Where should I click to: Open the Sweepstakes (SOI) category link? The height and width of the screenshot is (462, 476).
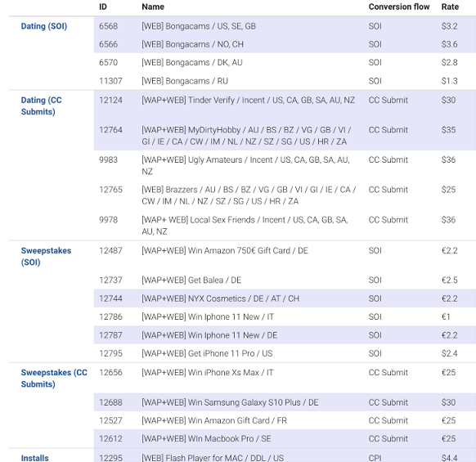pyautogui.click(x=46, y=256)
